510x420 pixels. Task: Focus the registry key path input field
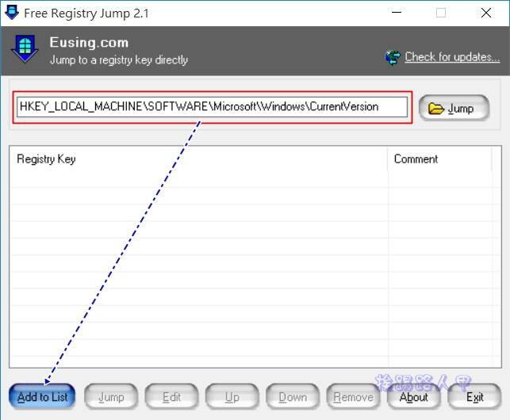coord(212,107)
